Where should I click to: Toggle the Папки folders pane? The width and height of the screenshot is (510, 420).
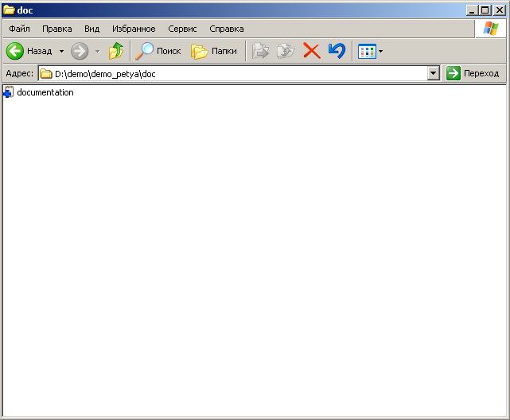click(214, 51)
